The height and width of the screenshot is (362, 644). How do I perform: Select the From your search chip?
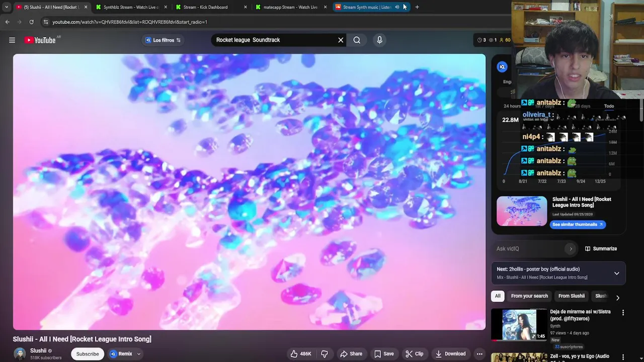(x=529, y=296)
